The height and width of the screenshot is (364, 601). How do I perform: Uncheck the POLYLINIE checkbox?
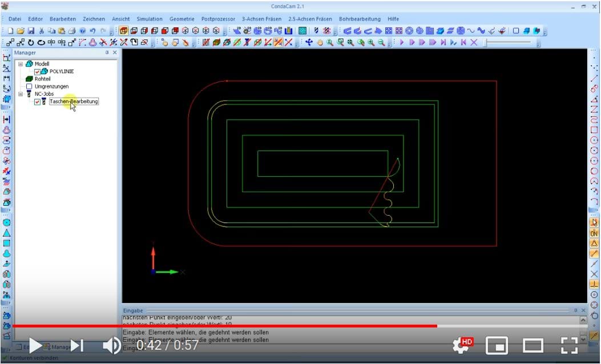pyautogui.click(x=37, y=72)
